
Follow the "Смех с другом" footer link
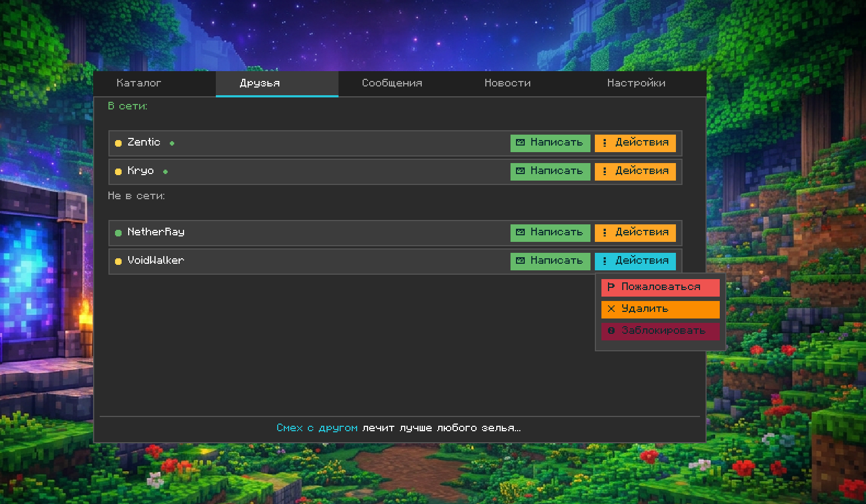pos(317,428)
